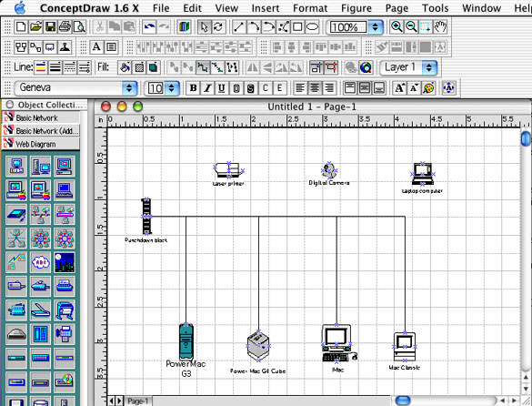532x406 pixels.
Task: Select the Laser printer object on canvas
Action: 228,171
